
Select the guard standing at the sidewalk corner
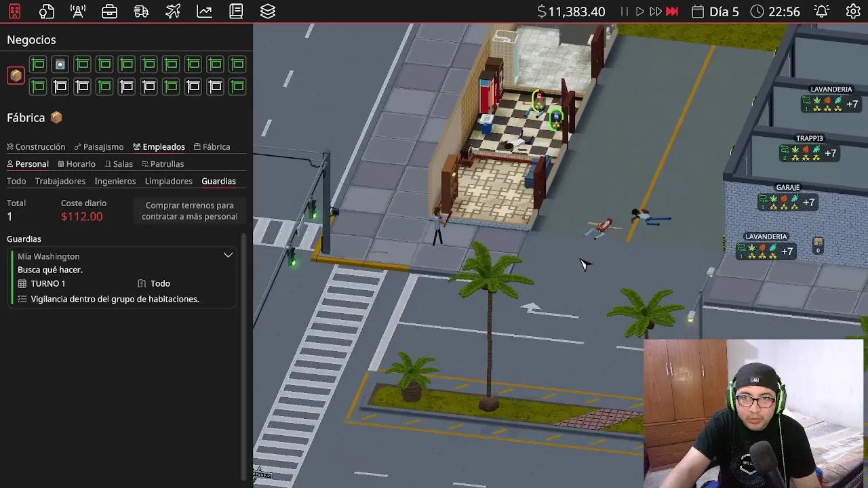click(439, 225)
